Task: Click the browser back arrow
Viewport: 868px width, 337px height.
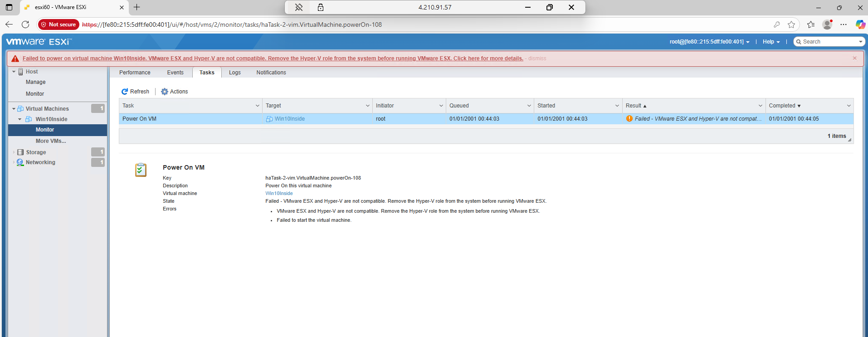Action: click(9, 24)
